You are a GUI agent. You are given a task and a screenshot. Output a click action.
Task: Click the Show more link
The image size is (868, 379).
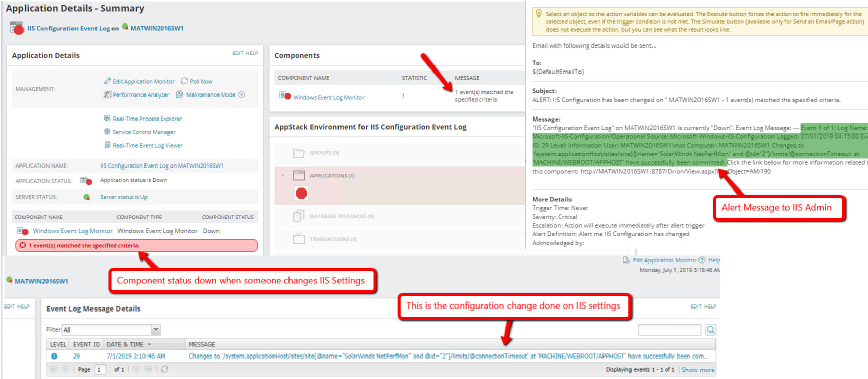[x=698, y=370]
